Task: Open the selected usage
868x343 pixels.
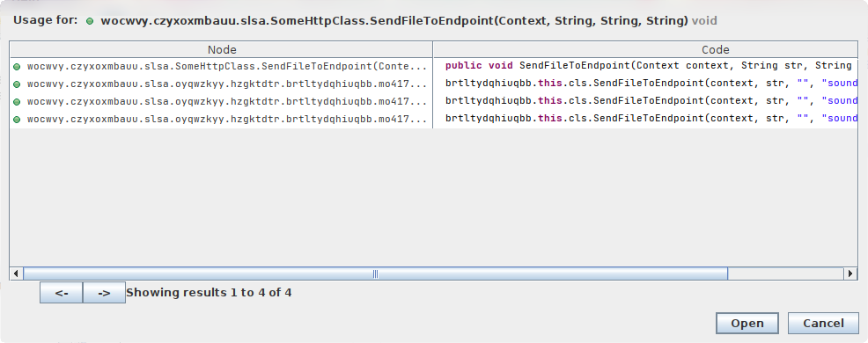Action: [747, 324]
